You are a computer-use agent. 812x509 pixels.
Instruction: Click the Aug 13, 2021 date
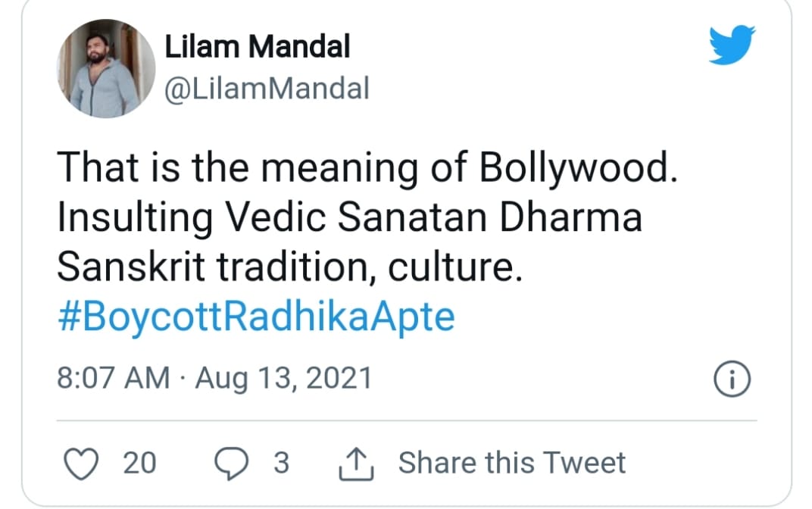pyautogui.click(x=283, y=378)
